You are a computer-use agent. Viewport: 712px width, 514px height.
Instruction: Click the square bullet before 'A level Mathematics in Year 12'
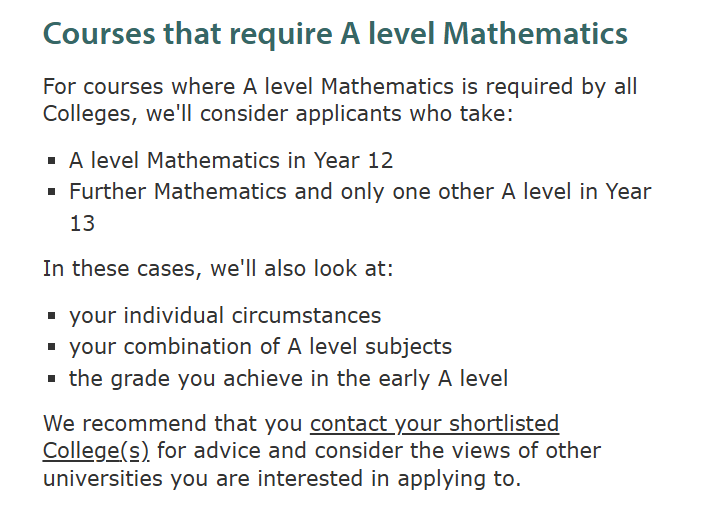[52, 162]
